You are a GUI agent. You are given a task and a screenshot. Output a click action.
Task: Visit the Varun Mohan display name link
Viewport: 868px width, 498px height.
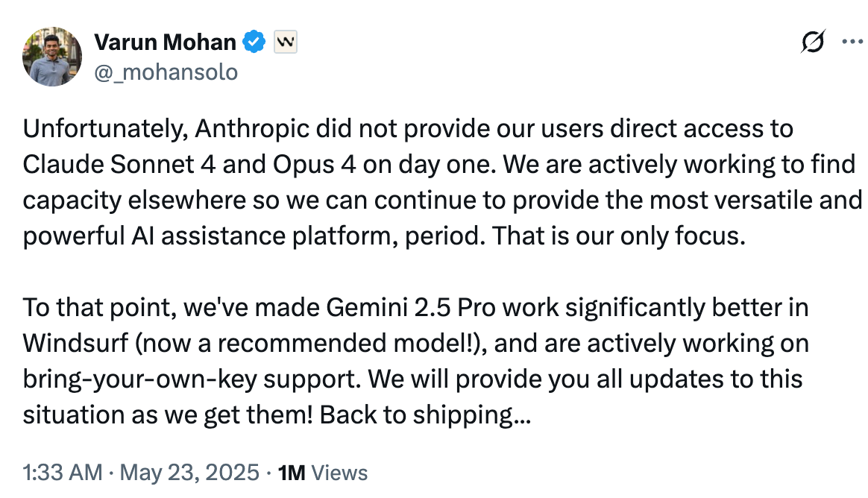tap(165, 42)
